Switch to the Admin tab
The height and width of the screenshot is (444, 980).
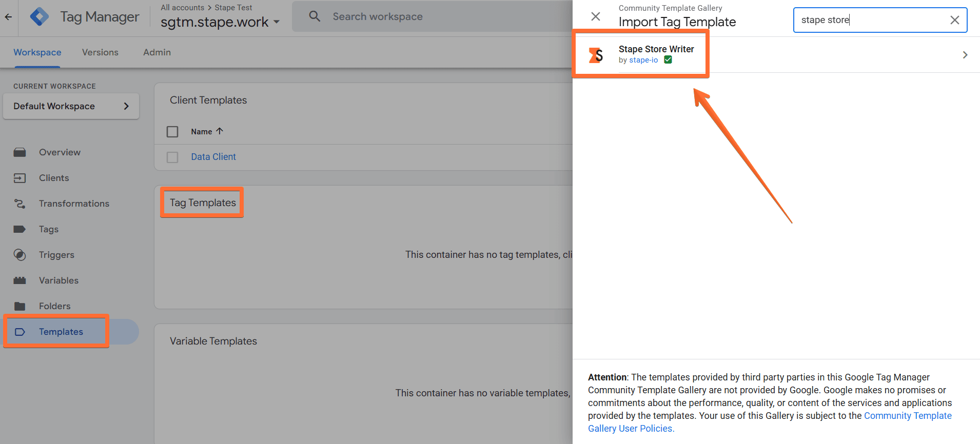pos(157,52)
